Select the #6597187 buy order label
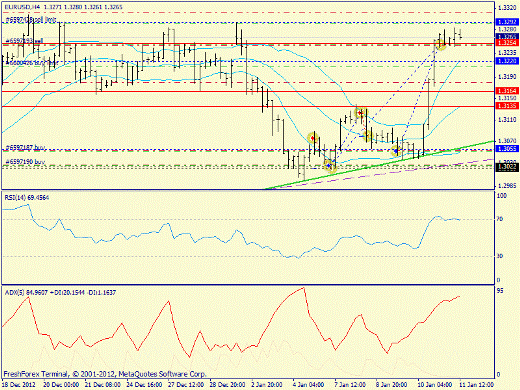 pos(26,147)
